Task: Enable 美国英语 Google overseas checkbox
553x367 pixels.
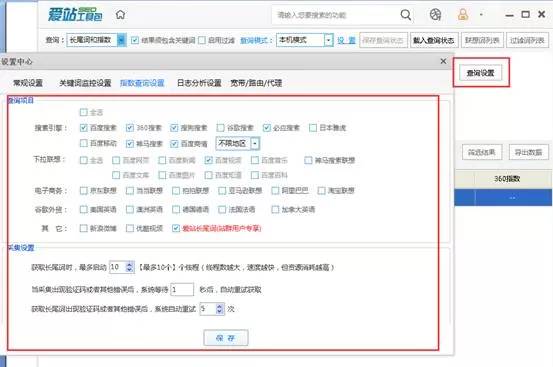Action: pyautogui.click(x=84, y=209)
